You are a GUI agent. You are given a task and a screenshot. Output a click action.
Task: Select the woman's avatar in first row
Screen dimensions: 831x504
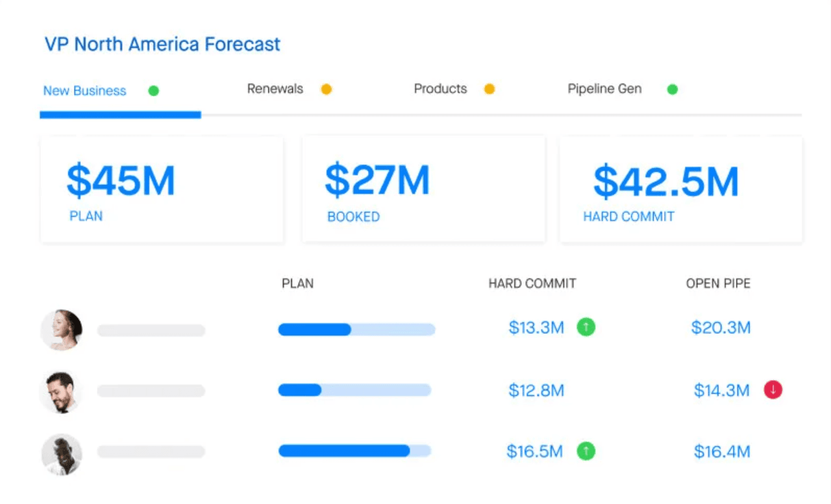(62, 330)
